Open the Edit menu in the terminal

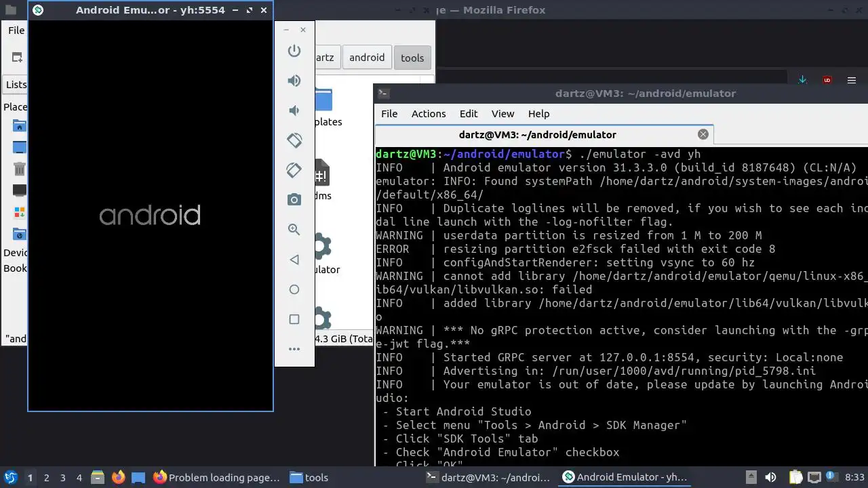pos(469,113)
